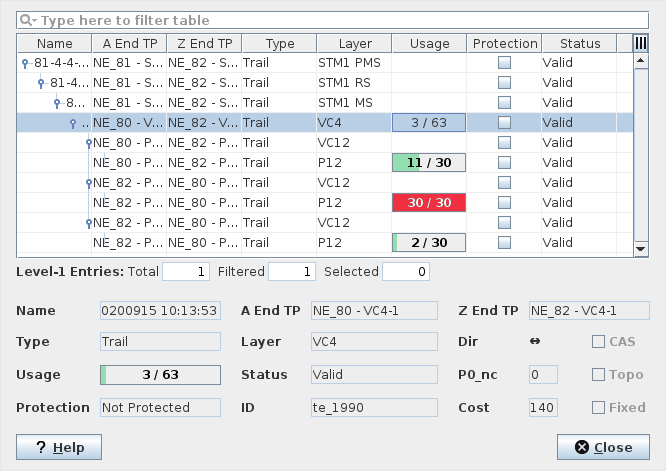Screen dimensions: 666x471
Task: Click the magnifier icon in the filter field
Action: click(x=29, y=20)
